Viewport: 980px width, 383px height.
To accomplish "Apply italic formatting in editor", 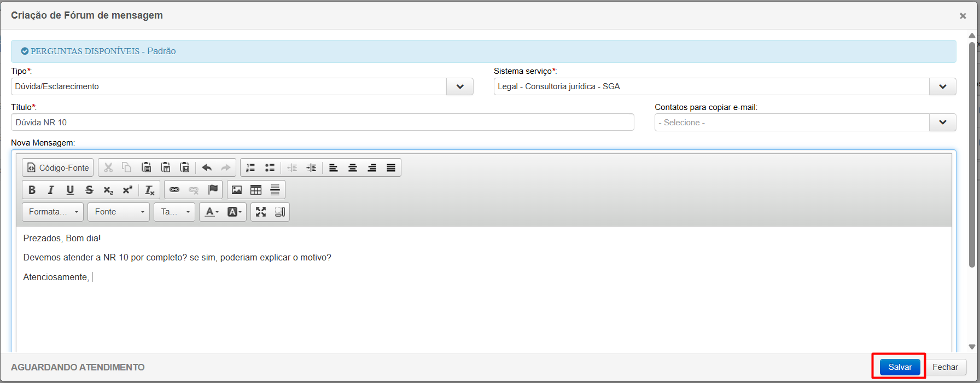I will tap(51, 190).
